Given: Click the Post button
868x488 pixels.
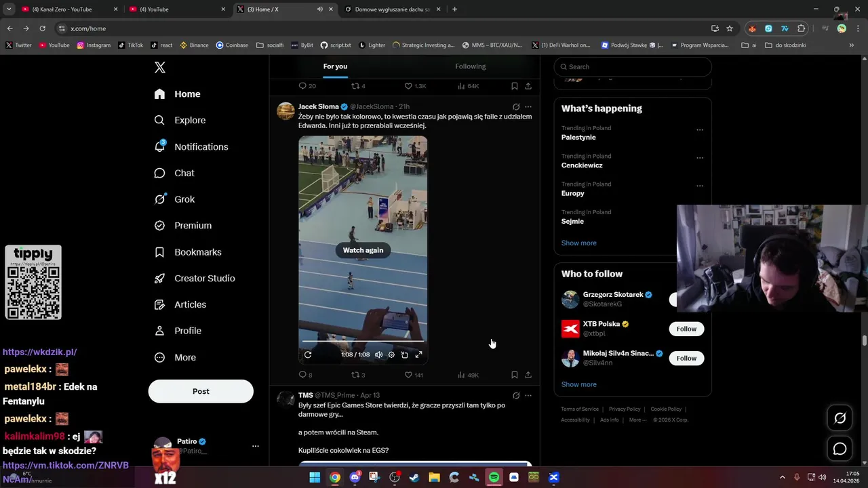Looking at the screenshot, I should (x=201, y=391).
